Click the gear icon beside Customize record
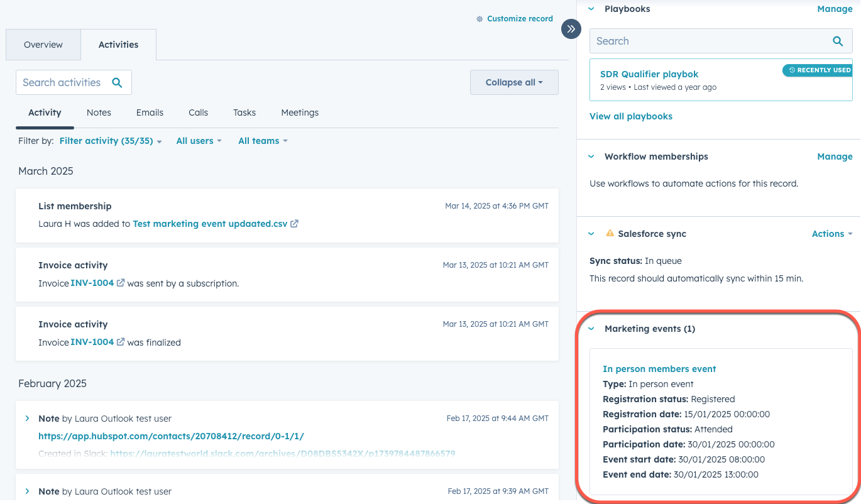This screenshot has height=504, width=861. [x=480, y=19]
